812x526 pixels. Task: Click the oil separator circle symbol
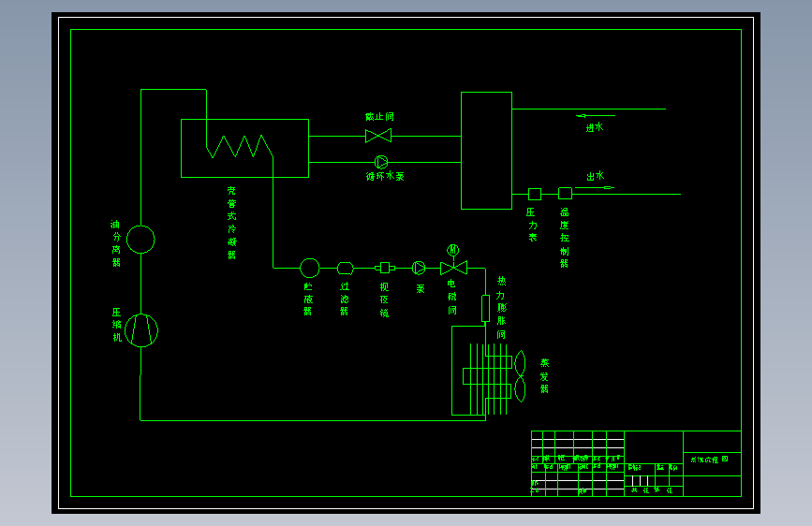click(x=140, y=240)
